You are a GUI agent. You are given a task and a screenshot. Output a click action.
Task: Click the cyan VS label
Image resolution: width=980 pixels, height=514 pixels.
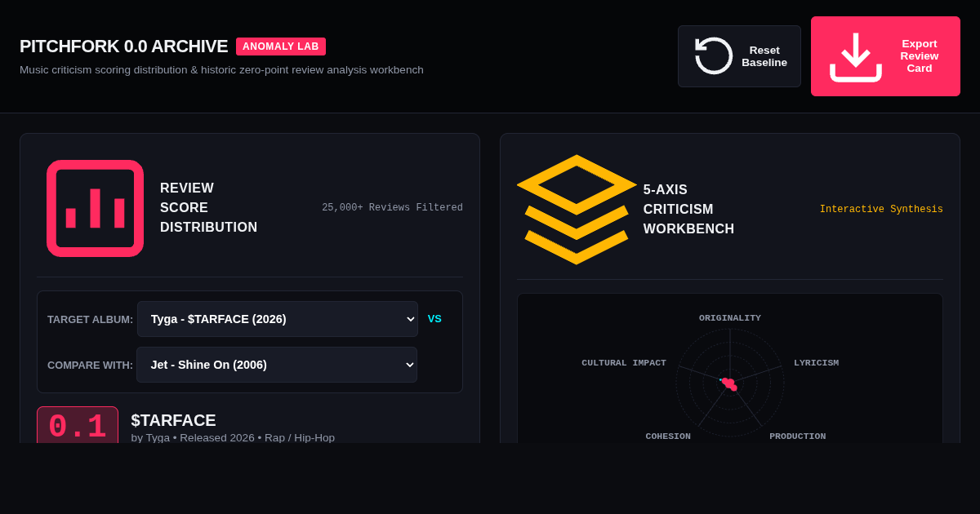[434, 319]
